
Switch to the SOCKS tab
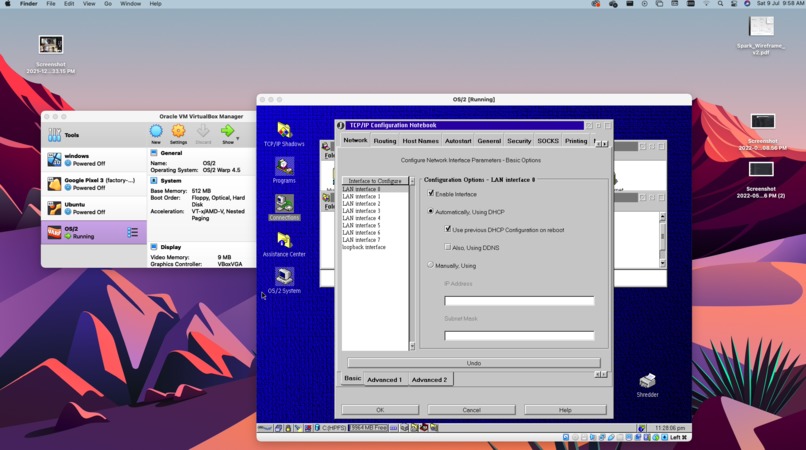(548, 141)
